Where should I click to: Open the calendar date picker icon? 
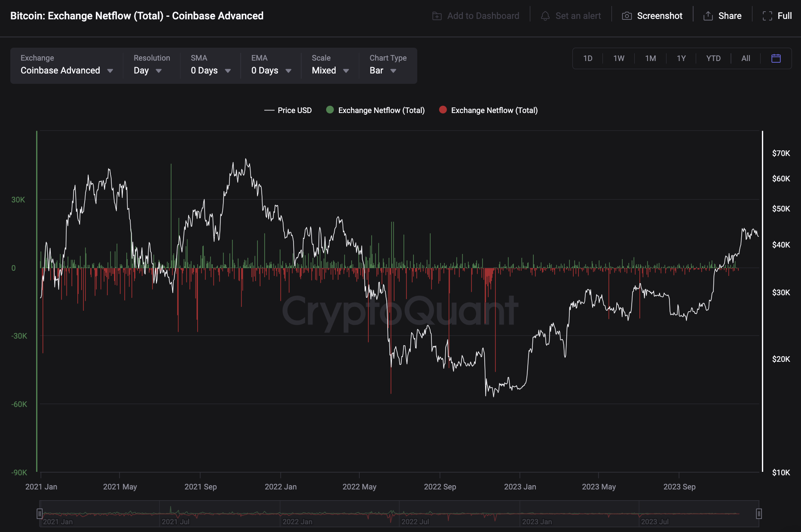(776, 58)
